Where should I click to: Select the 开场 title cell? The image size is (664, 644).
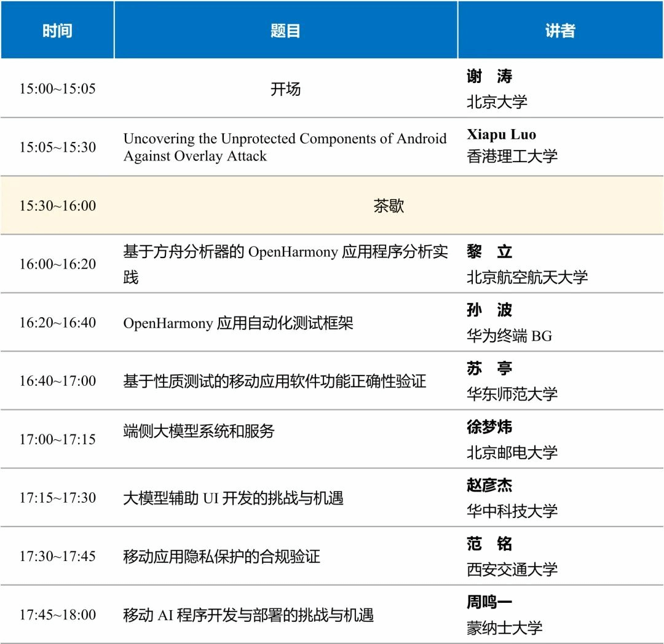(285, 89)
